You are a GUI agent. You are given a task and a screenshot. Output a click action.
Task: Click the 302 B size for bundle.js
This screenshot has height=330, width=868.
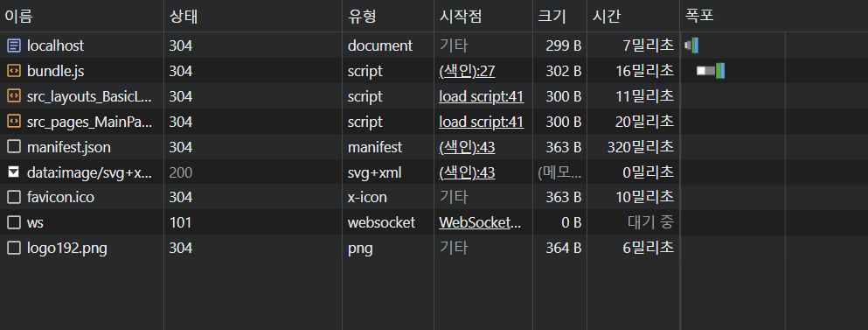(564, 71)
